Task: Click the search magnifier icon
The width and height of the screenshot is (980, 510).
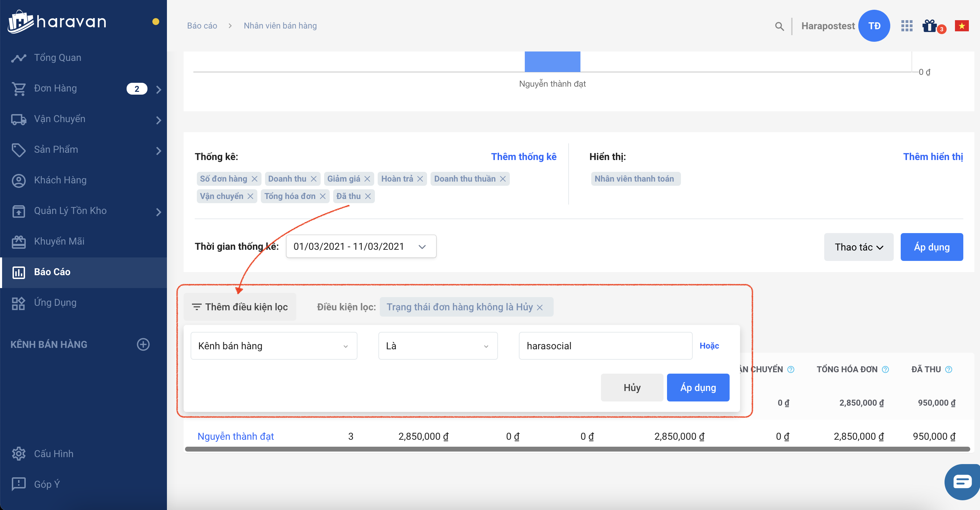Action: [x=779, y=26]
